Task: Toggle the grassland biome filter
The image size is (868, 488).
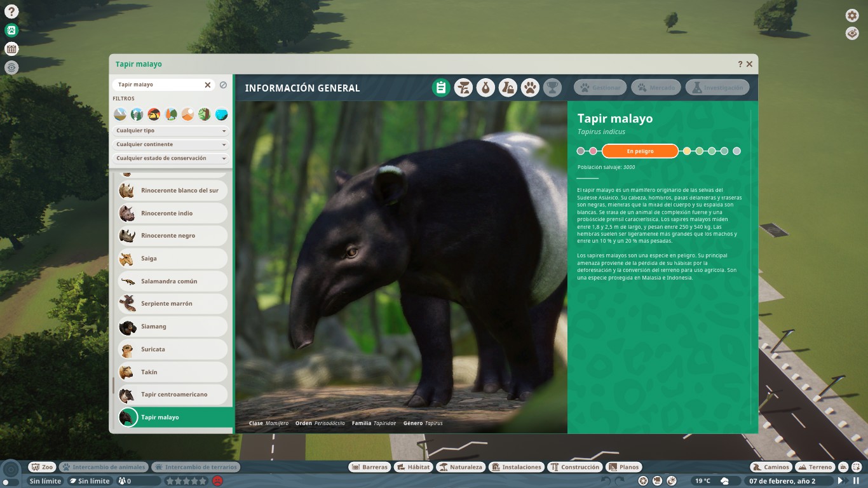Action: (x=154, y=114)
